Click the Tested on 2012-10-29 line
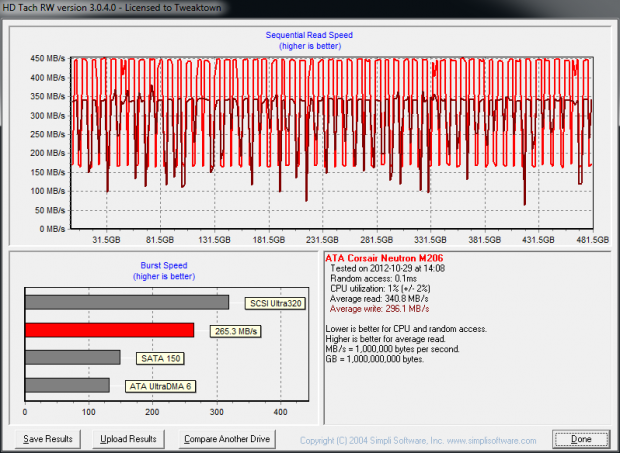Screen dimensions: 620x453 [388, 268]
